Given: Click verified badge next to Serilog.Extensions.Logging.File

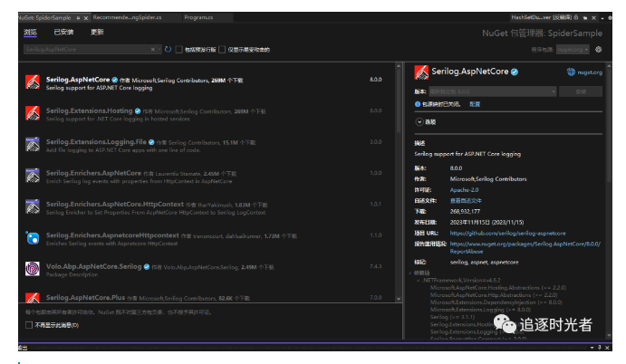Looking at the screenshot, I should (151, 142).
